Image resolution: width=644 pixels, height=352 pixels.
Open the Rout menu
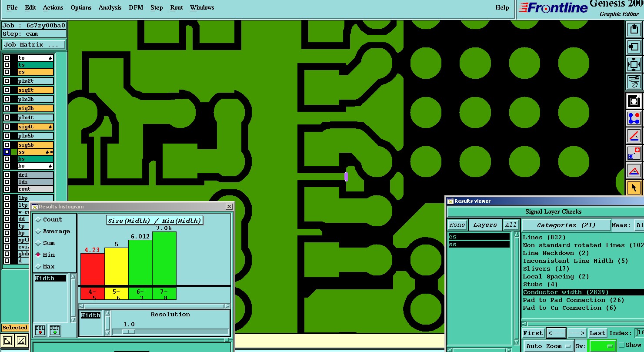177,7
